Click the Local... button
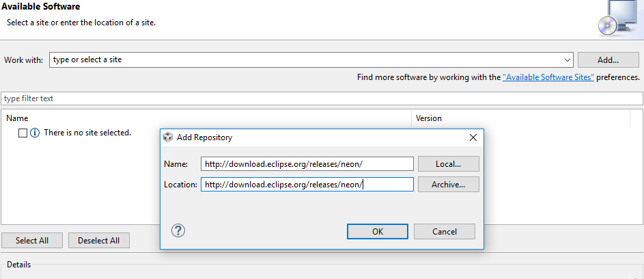 tap(449, 164)
